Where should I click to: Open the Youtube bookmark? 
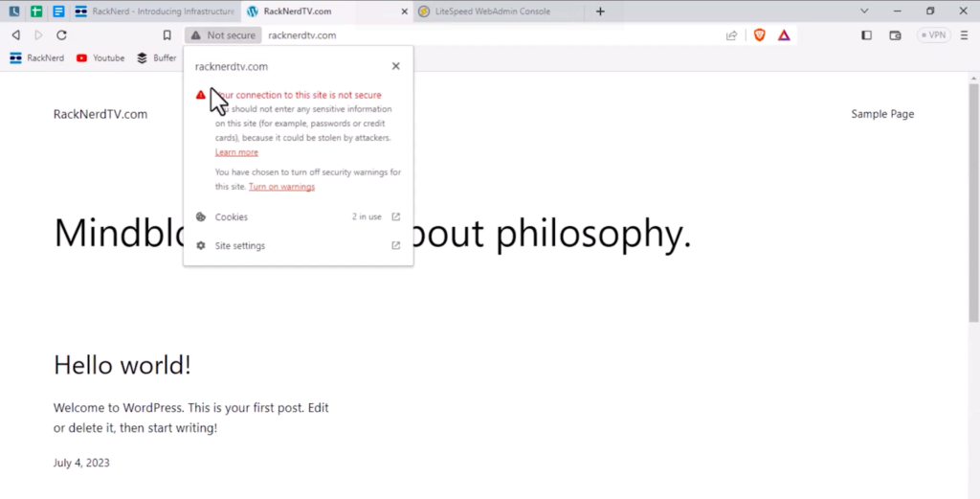pyautogui.click(x=100, y=57)
